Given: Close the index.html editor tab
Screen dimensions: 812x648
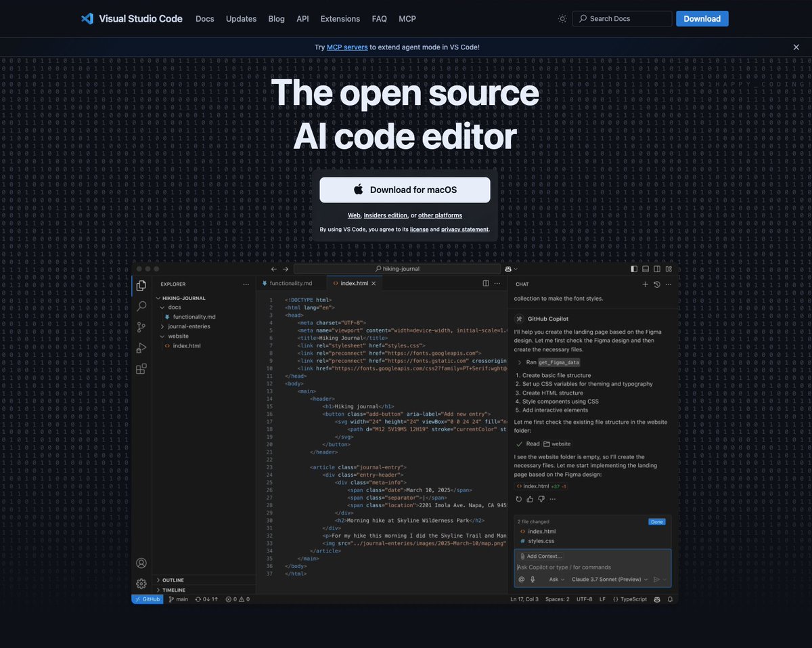Looking at the screenshot, I should (x=374, y=283).
